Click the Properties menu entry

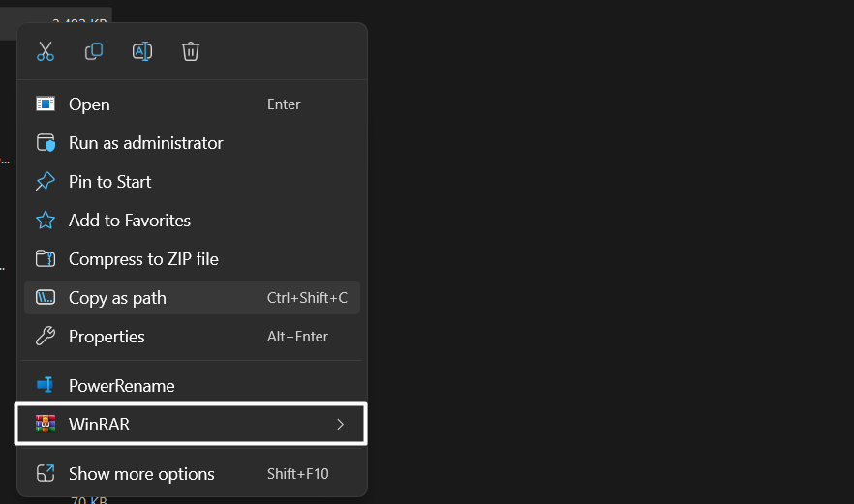(107, 337)
